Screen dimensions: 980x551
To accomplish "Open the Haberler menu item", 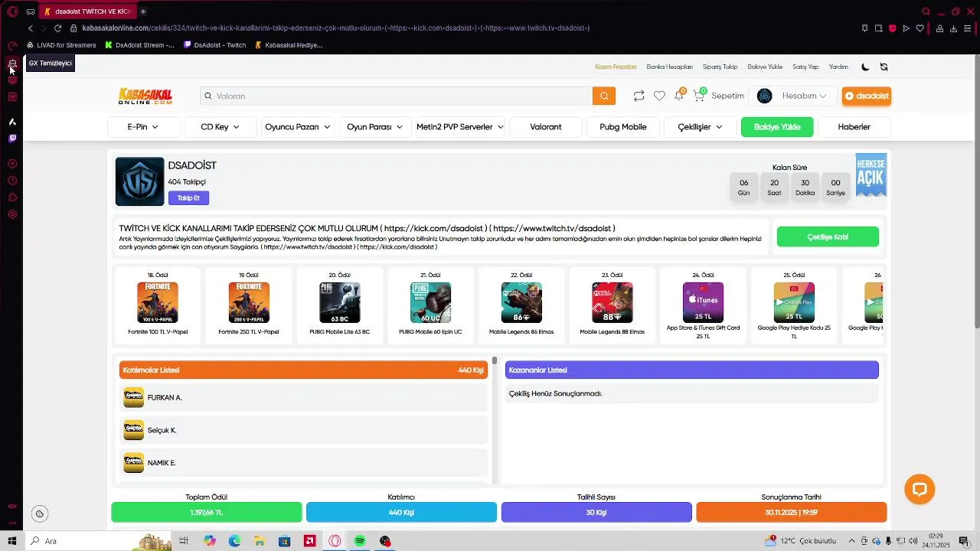I will (x=854, y=127).
